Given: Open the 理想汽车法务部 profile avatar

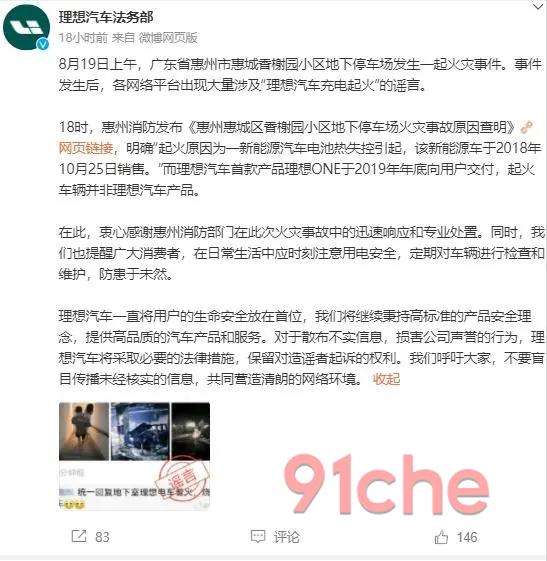Looking at the screenshot, I should 26,27.
